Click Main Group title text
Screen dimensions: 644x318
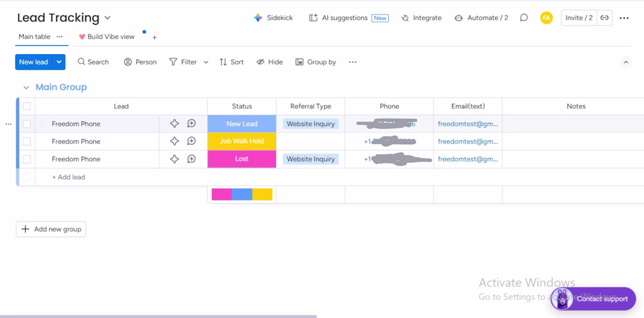coord(61,87)
